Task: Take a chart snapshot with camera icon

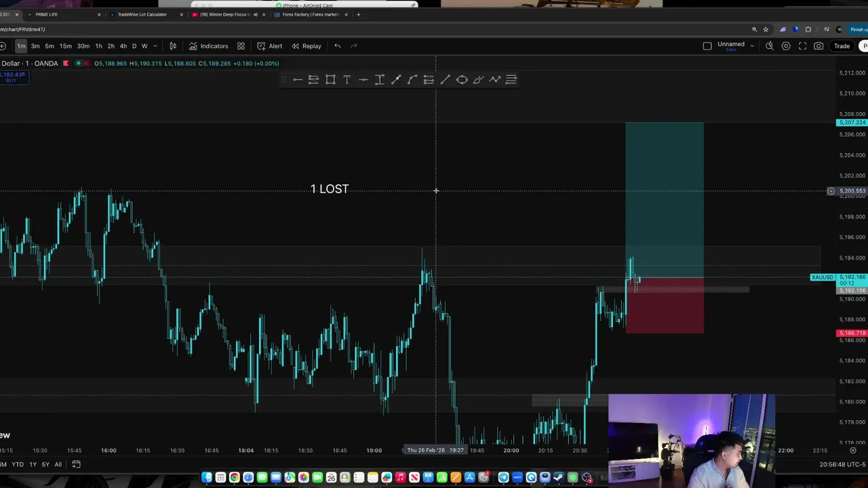Action: tap(818, 46)
